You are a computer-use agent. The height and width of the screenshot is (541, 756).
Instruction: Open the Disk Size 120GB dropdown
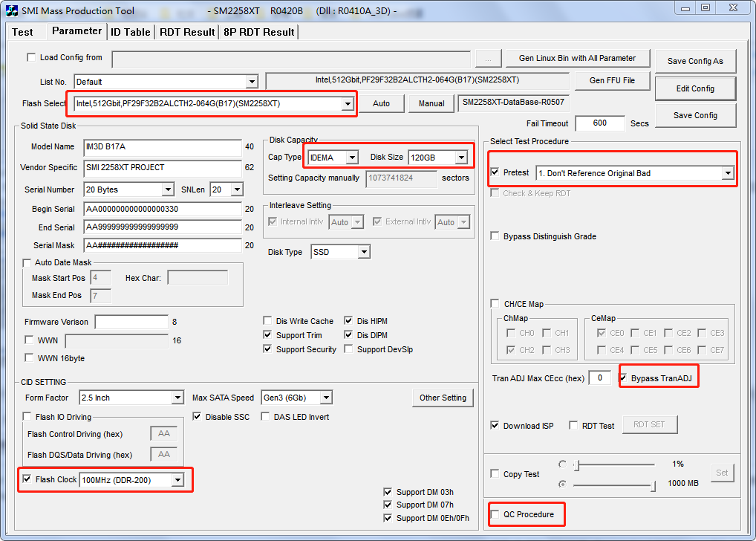pyautogui.click(x=461, y=158)
